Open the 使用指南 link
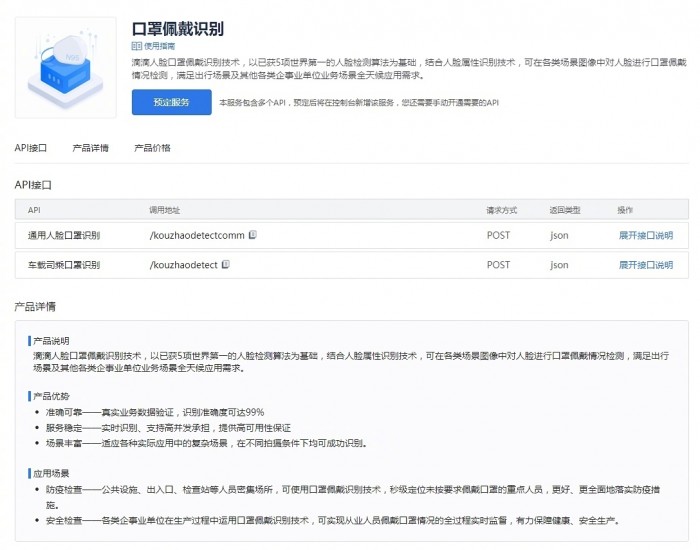The width and height of the screenshot is (700, 550). point(158,46)
